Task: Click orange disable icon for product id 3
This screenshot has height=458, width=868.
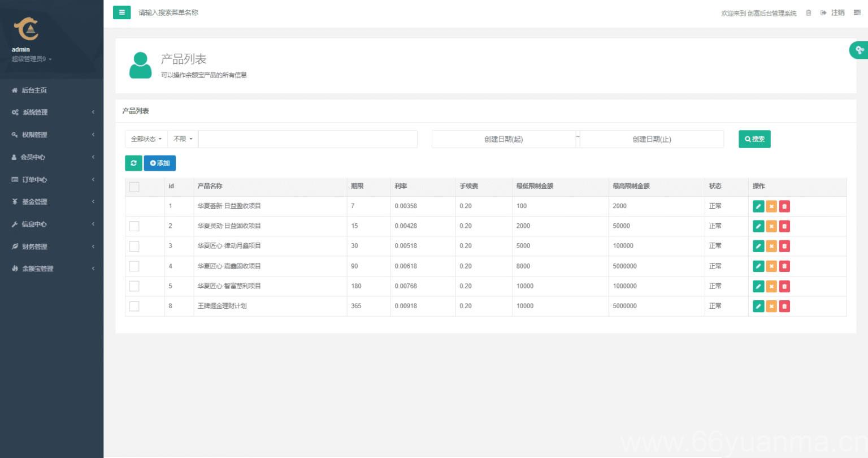Action: [x=771, y=246]
